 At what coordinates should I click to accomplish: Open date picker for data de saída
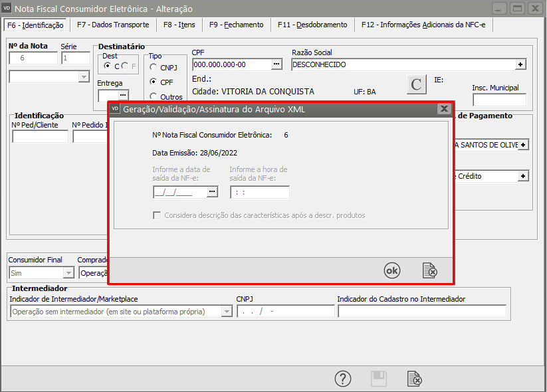[x=212, y=192]
